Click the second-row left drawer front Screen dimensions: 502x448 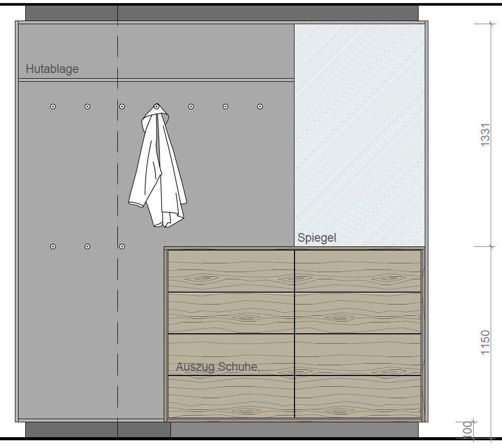[x=231, y=313]
